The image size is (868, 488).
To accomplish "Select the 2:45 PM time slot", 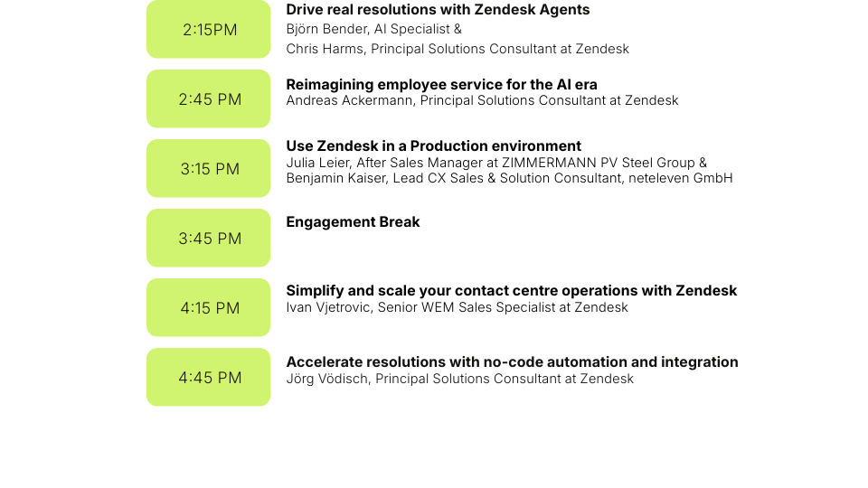I will pos(208,99).
